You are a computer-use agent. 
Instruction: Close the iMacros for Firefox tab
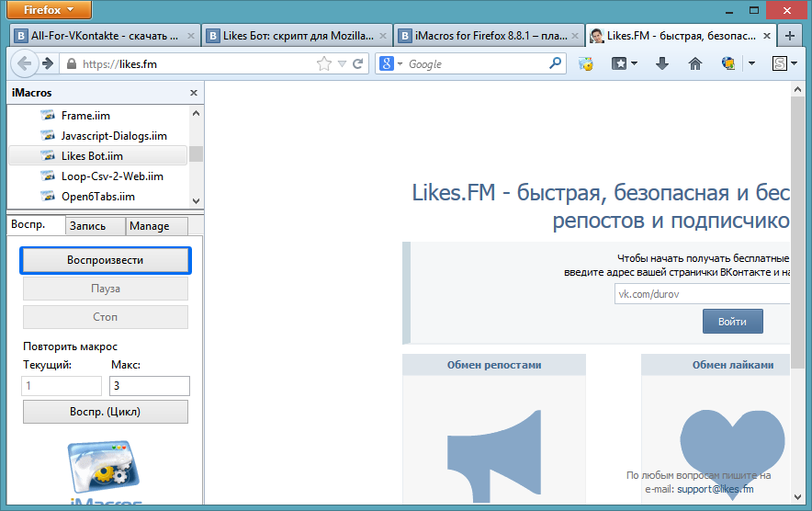tap(575, 36)
